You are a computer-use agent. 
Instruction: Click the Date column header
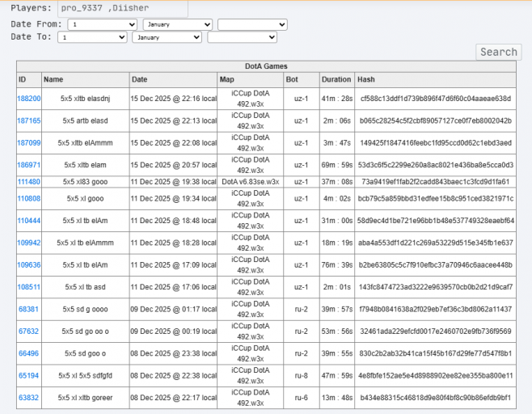tap(173, 79)
